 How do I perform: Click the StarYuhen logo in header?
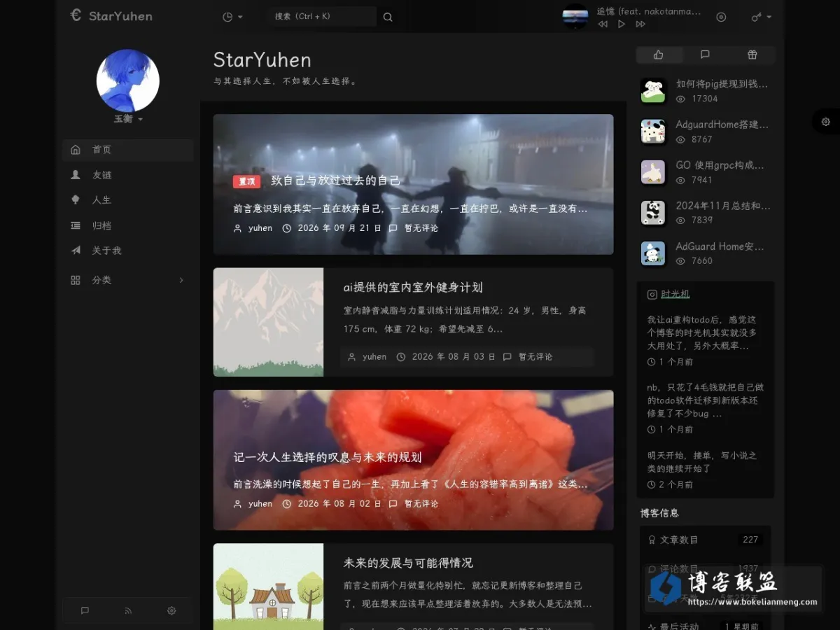[111, 15]
